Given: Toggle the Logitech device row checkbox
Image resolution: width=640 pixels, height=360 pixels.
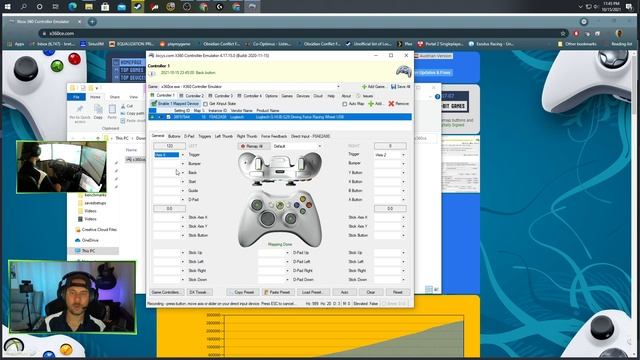Looking at the screenshot, I should [169, 117].
